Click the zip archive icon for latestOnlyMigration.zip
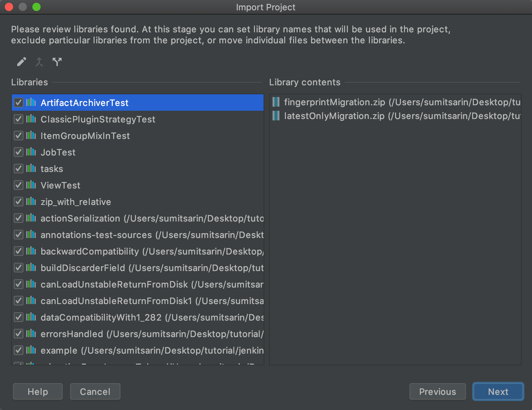 (276, 116)
